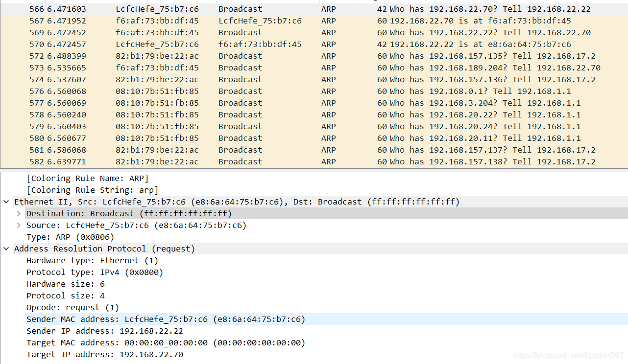The height and width of the screenshot is (364, 628).
Task: Select the Sender IP address 192.168.22.22 field
Action: (104, 331)
